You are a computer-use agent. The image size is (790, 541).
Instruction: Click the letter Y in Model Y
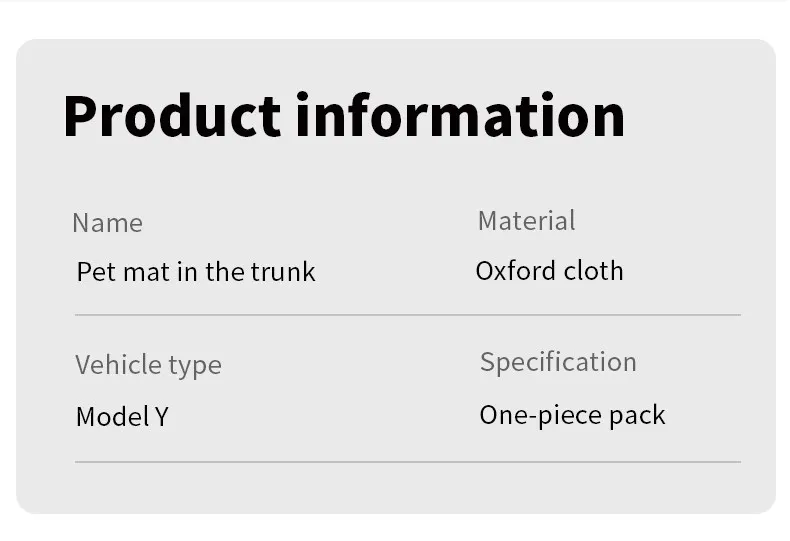(162, 417)
